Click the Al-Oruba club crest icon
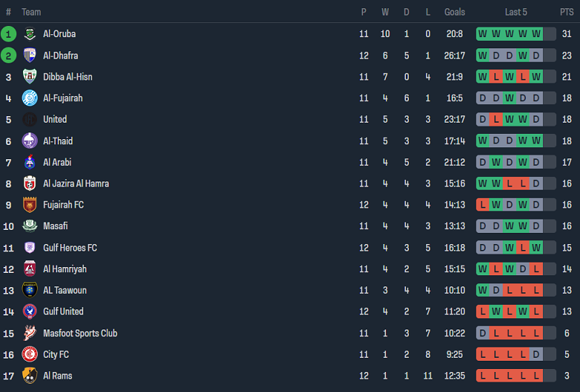Screen dimensions: 580x392 [30, 34]
